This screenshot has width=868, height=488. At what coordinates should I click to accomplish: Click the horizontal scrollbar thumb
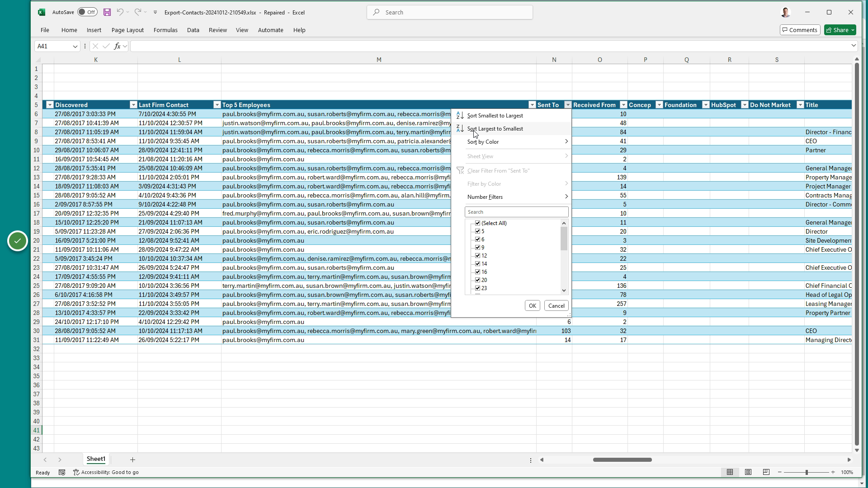click(622, 460)
